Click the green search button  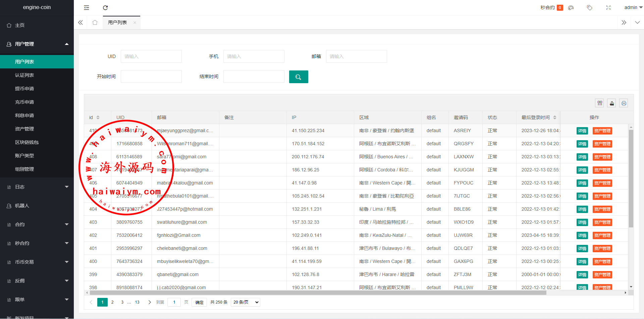(298, 77)
